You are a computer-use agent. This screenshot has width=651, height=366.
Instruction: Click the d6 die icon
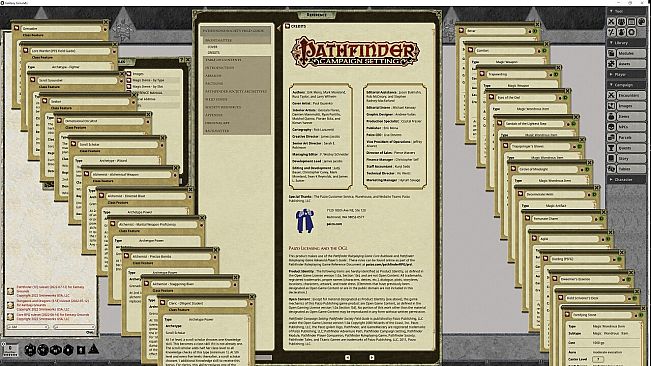tap(81, 350)
